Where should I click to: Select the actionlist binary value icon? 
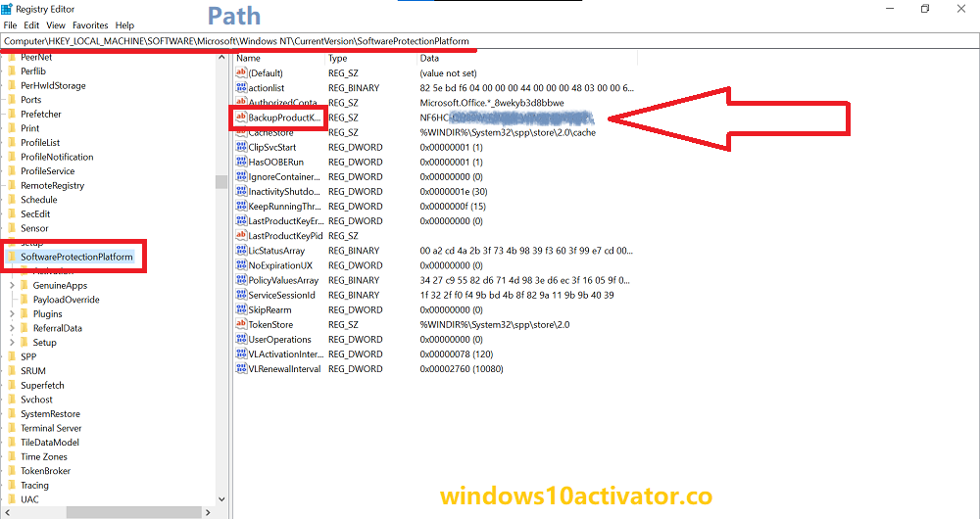(x=241, y=88)
